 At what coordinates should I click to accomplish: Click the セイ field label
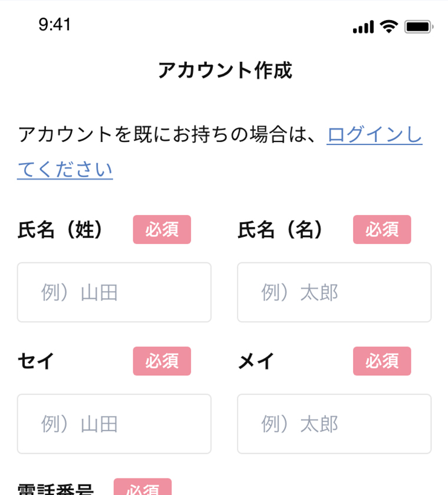tap(36, 361)
